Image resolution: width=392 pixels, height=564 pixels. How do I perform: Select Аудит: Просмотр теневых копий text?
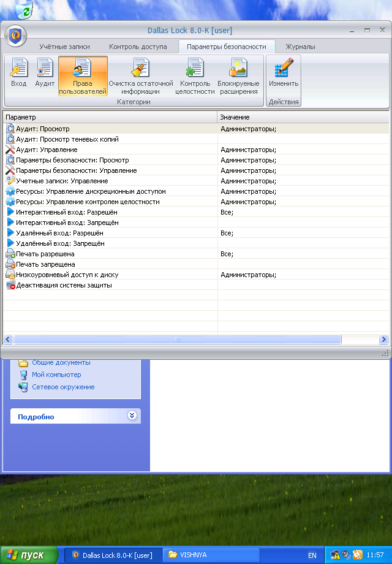(x=67, y=139)
